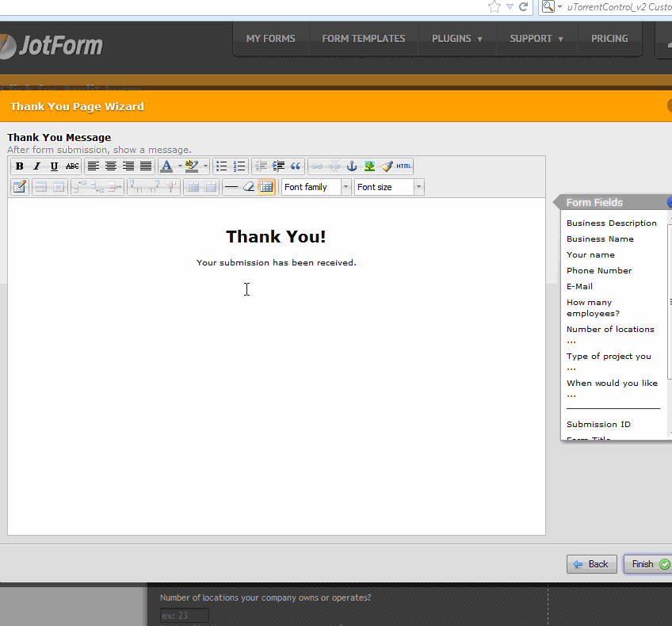672x626 pixels.
Task: Toggle bold formatting
Action: click(x=20, y=166)
